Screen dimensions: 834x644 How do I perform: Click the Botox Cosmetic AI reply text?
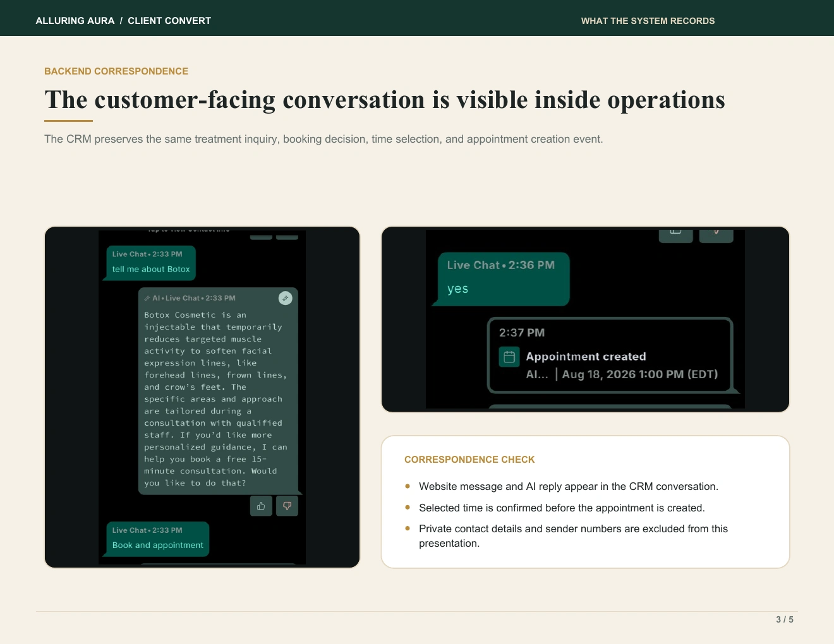(215, 399)
